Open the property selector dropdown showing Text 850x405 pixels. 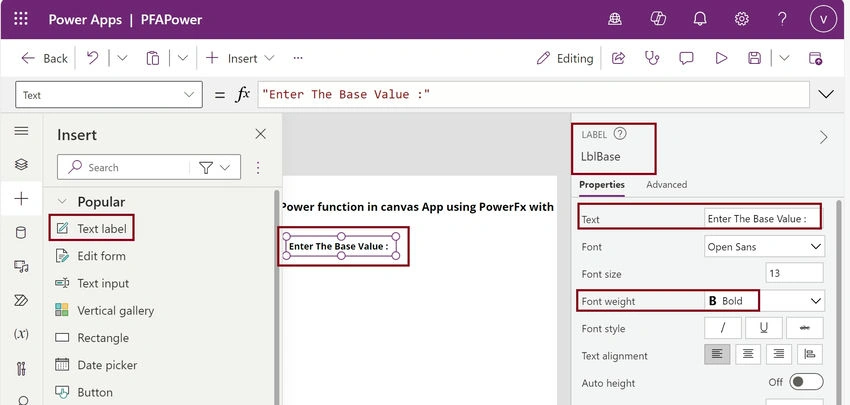tap(109, 95)
